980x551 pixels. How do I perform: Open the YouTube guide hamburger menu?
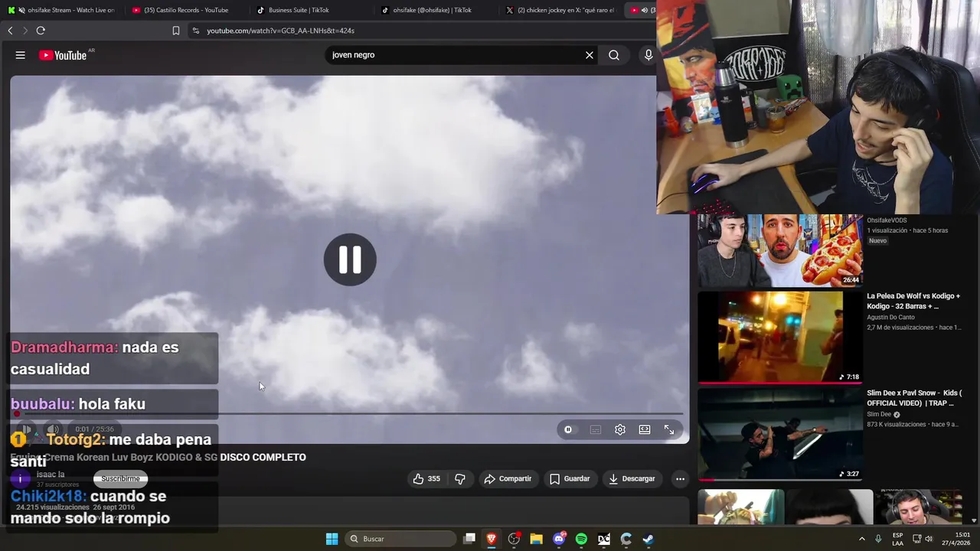pos(21,55)
